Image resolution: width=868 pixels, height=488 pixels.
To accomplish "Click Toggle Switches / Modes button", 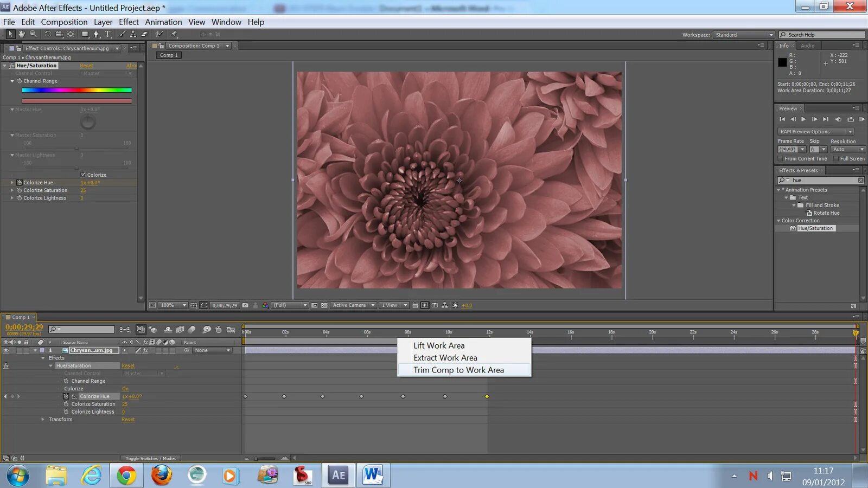I will (x=150, y=459).
